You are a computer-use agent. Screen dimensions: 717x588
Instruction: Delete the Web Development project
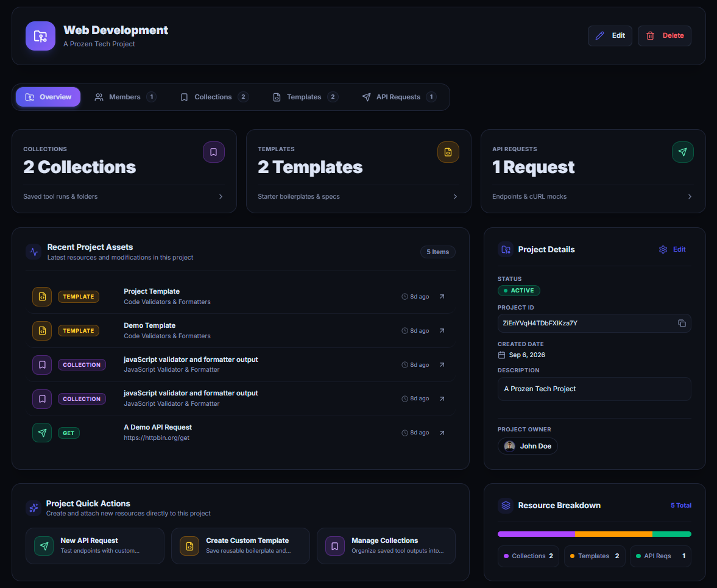664,36
